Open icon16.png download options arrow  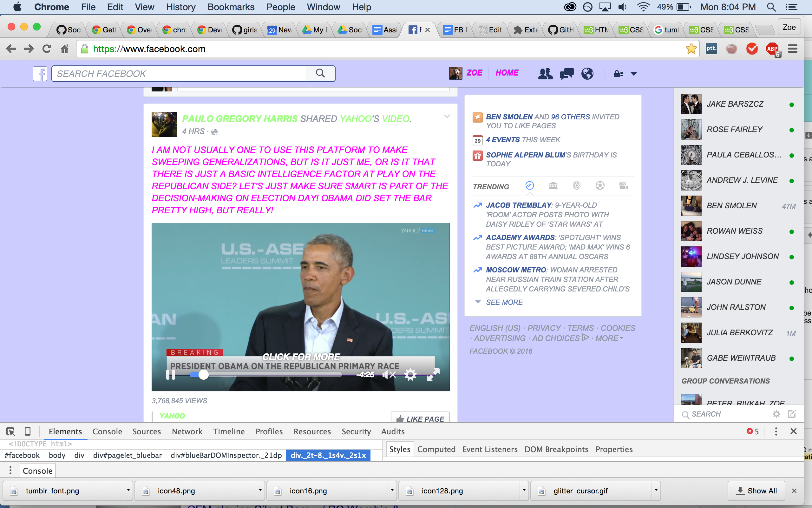[x=392, y=490]
